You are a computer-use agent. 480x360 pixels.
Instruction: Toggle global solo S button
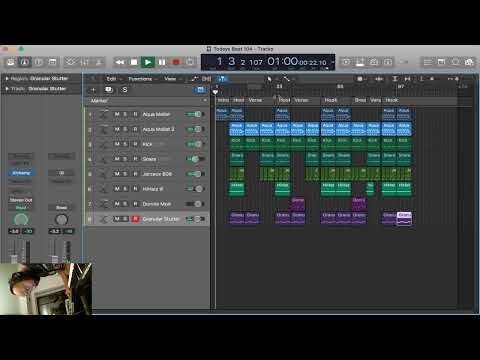point(124,90)
